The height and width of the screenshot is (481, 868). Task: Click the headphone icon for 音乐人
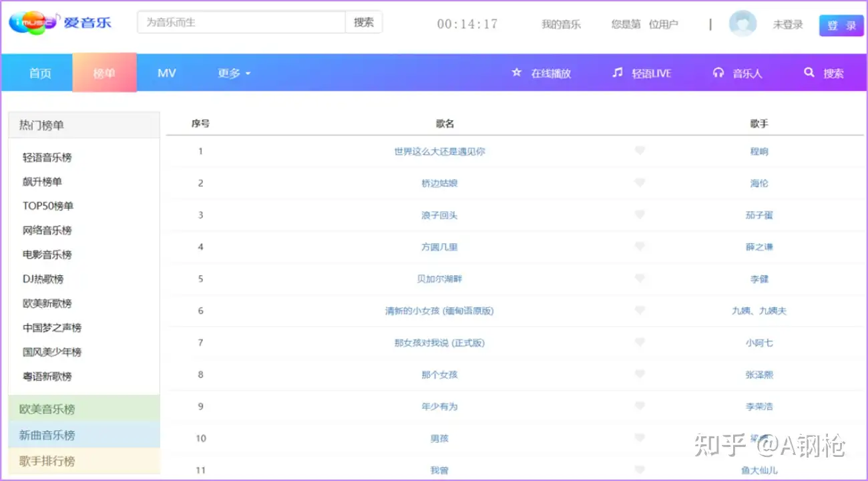pos(718,73)
